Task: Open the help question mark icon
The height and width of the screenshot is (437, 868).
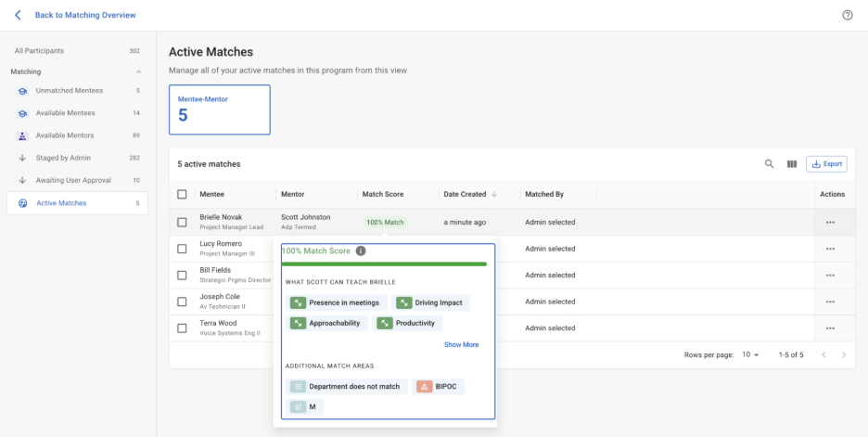Action: click(x=847, y=15)
